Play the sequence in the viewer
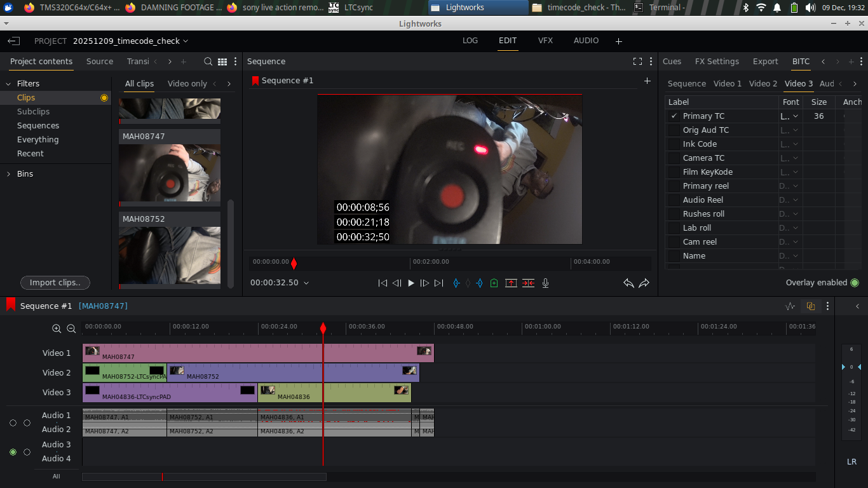This screenshot has width=868, height=488. (411, 283)
